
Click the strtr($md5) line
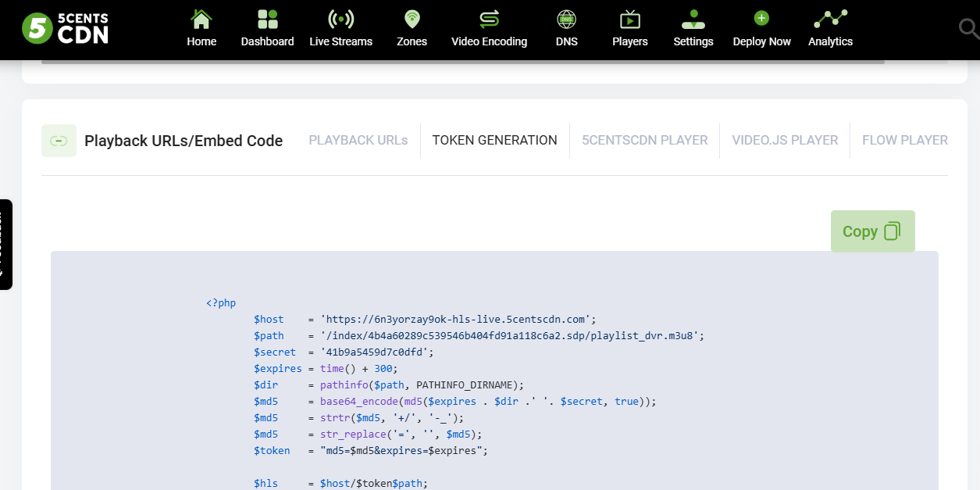[x=359, y=417]
